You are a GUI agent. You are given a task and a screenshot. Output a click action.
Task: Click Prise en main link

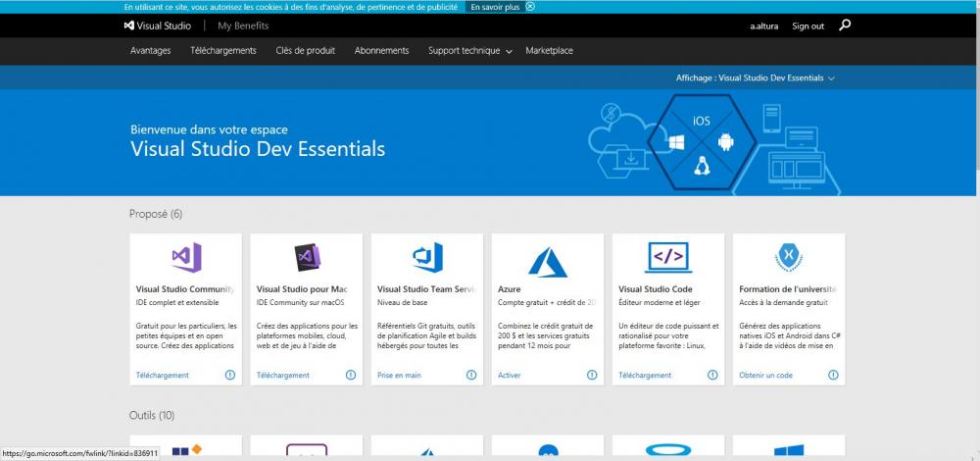tap(399, 375)
